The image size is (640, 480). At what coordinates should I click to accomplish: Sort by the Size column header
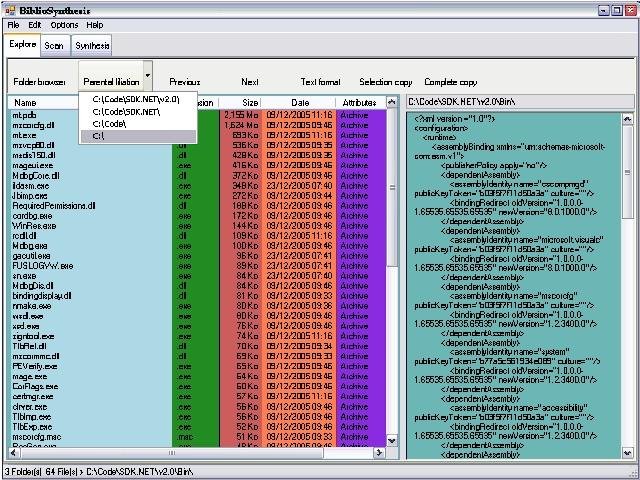pos(240,103)
